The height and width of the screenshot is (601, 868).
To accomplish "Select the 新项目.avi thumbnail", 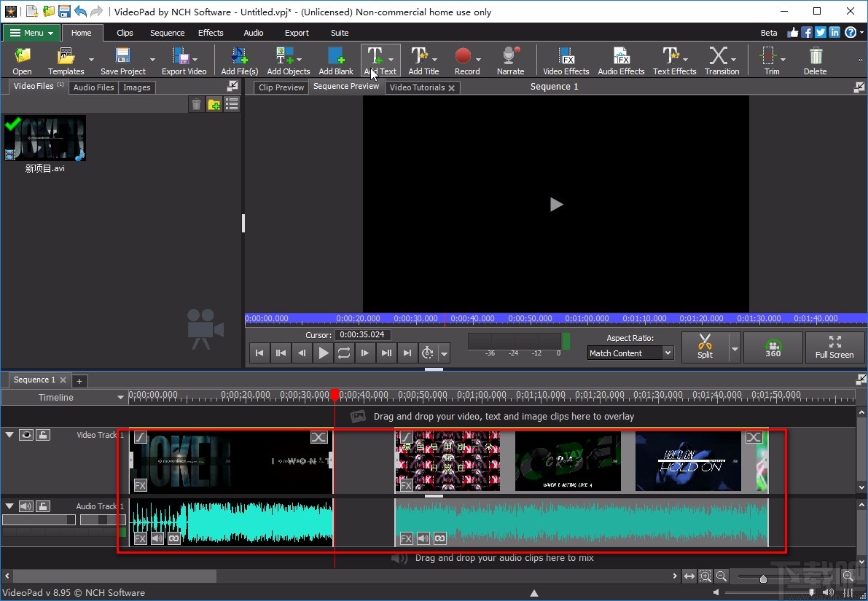I will [x=44, y=138].
